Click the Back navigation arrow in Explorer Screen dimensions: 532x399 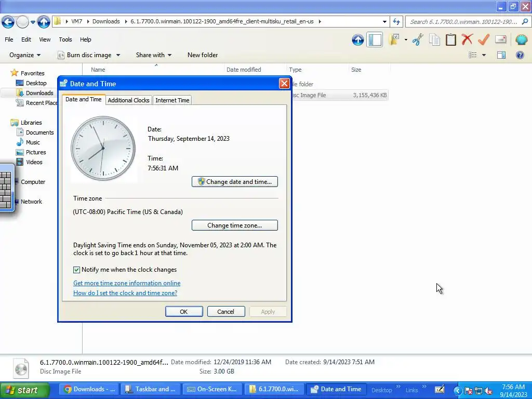(x=8, y=22)
